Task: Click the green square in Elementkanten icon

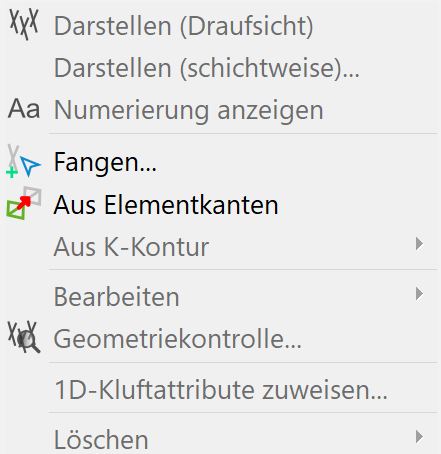Action: 16,210
